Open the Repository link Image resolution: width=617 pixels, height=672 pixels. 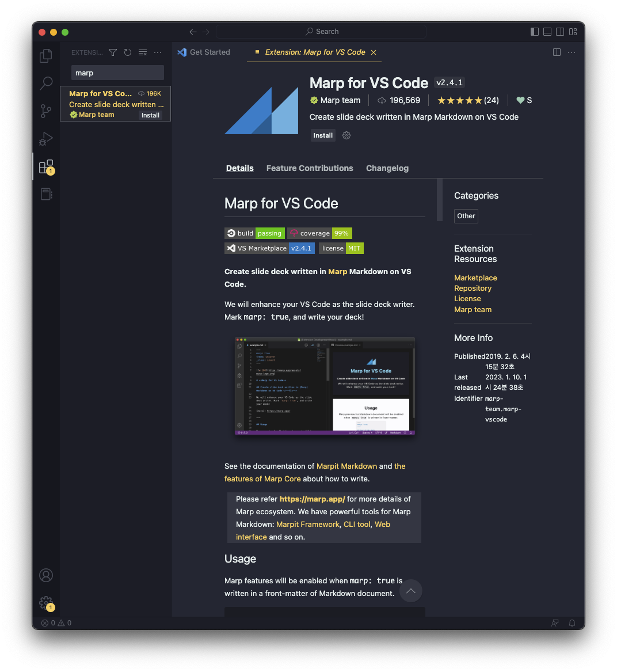(x=473, y=288)
